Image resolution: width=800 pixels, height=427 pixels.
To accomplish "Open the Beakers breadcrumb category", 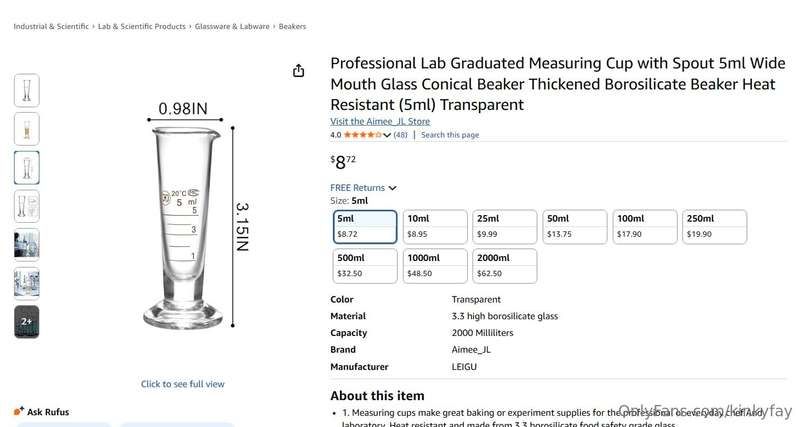I will point(292,26).
